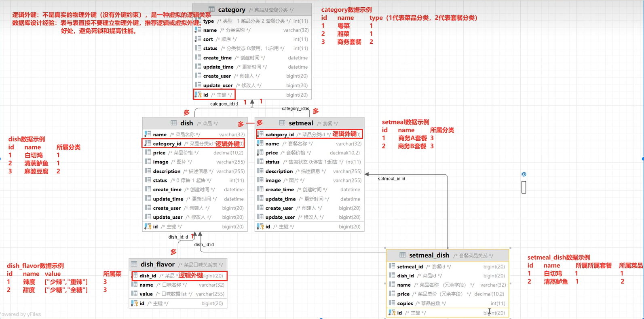Click column icon of category sort field
The image size is (644, 319).
pos(198,39)
